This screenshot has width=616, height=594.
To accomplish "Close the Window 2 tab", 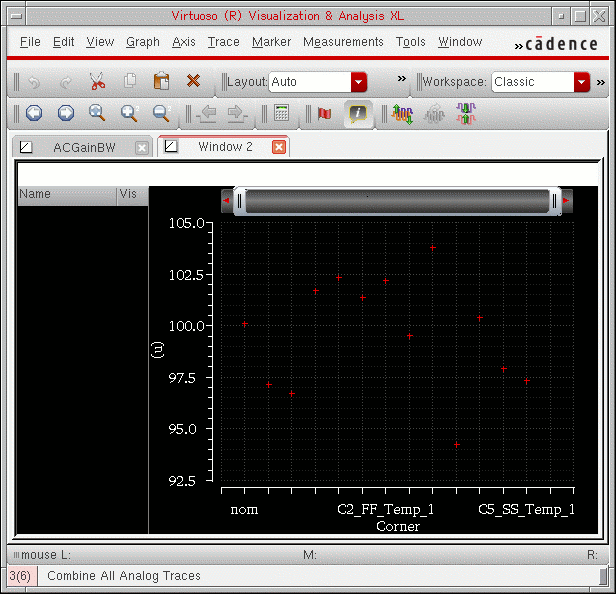I will pos(279,147).
